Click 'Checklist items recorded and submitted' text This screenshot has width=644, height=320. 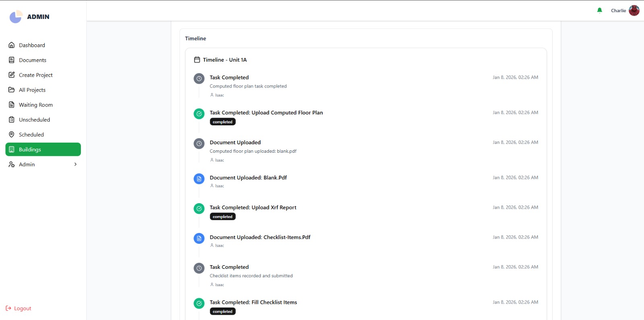pyautogui.click(x=251, y=276)
